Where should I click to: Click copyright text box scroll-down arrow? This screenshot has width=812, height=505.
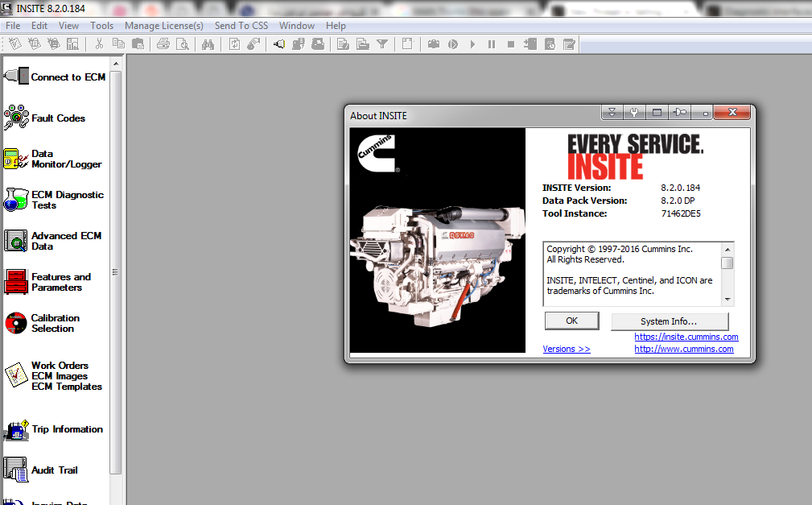(728, 299)
